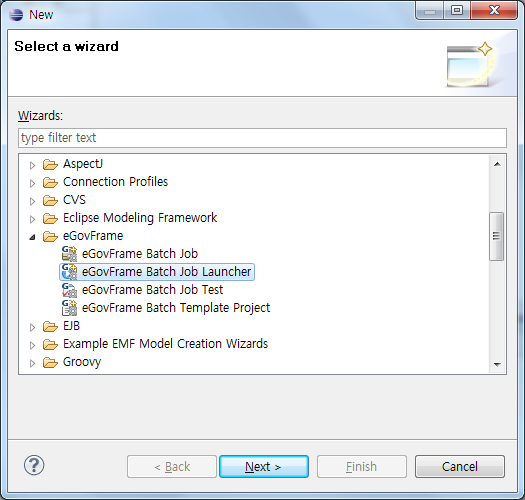Expand Example EMF Model Creation Wizards
525x500 pixels.
click(x=32, y=345)
